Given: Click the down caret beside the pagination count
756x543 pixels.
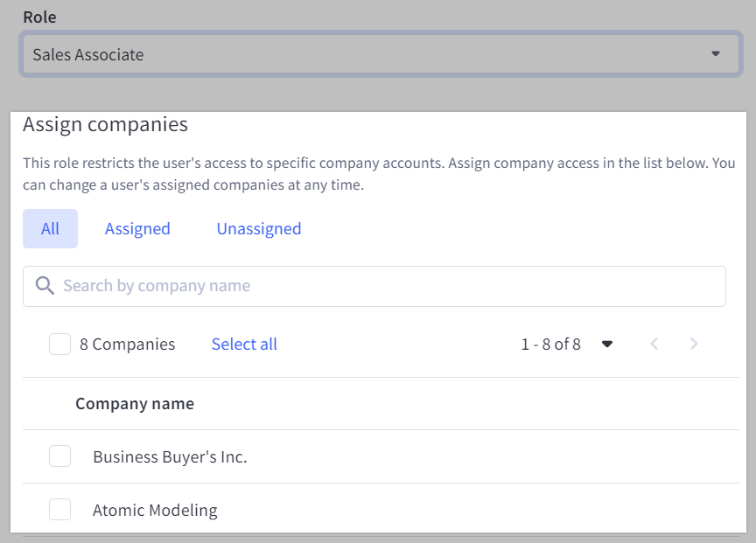Looking at the screenshot, I should click(607, 344).
